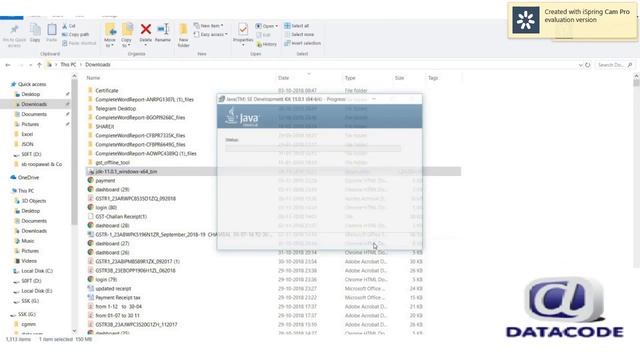640x360 pixels.
Task: Select the Payment Receipt tax document
Action: pyautogui.click(x=118, y=298)
